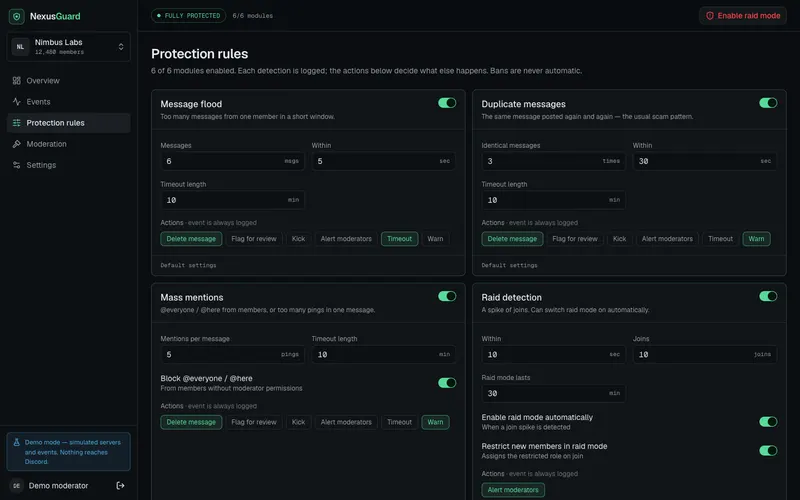800x500 pixels.
Task: Select Timeout in Mass mentions actions
Action: (399, 422)
